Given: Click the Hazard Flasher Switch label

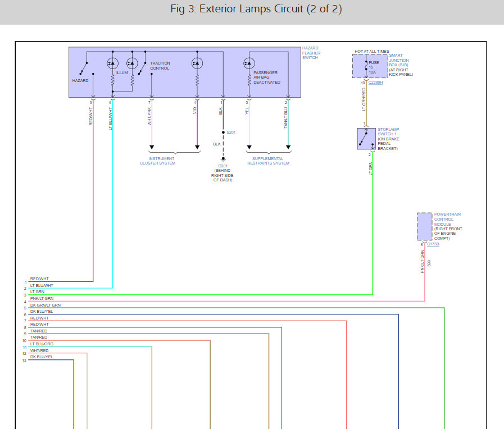Looking at the screenshot, I should (x=311, y=53).
